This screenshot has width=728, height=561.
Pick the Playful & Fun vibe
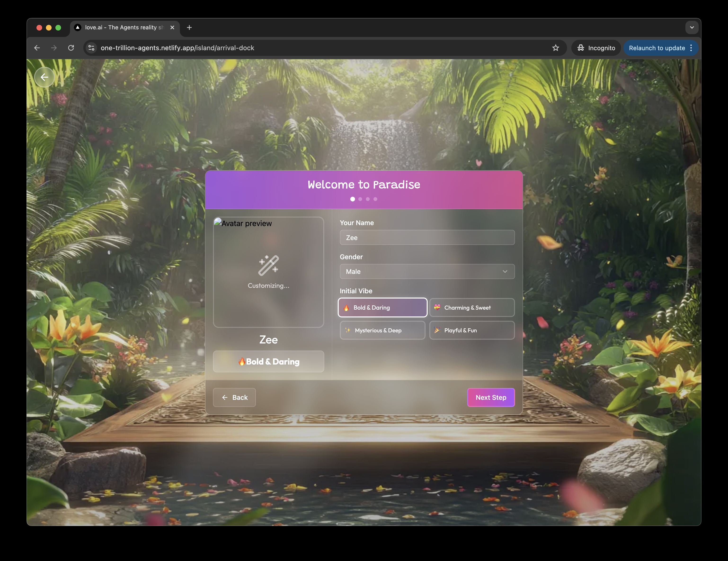[x=472, y=330]
